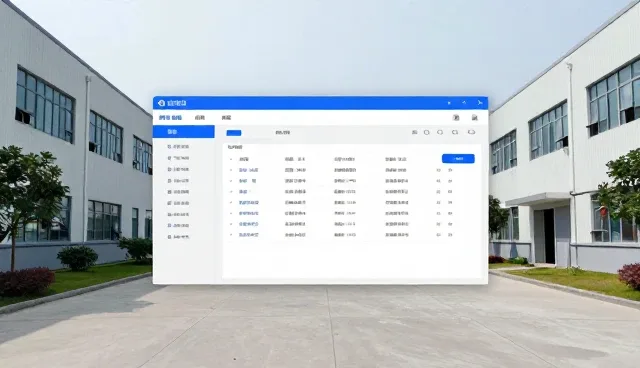This screenshot has width=640, height=368.
Task: Select the highlighted blue sidebar item
Action: click(x=183, y=132)
